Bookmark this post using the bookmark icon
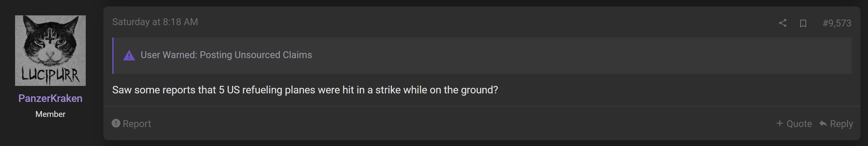The height and width of the screenshot is (146, 868). 803,23
